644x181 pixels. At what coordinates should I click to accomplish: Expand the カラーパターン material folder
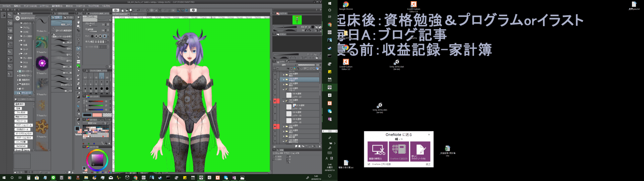click(x=18, y=71)
